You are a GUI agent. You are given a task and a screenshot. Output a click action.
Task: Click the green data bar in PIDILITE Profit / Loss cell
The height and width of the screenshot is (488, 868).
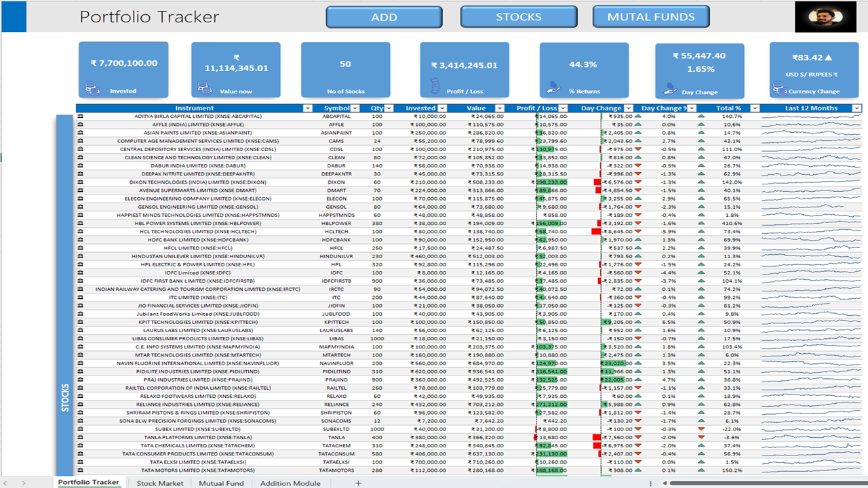click(x=551, y=371)
